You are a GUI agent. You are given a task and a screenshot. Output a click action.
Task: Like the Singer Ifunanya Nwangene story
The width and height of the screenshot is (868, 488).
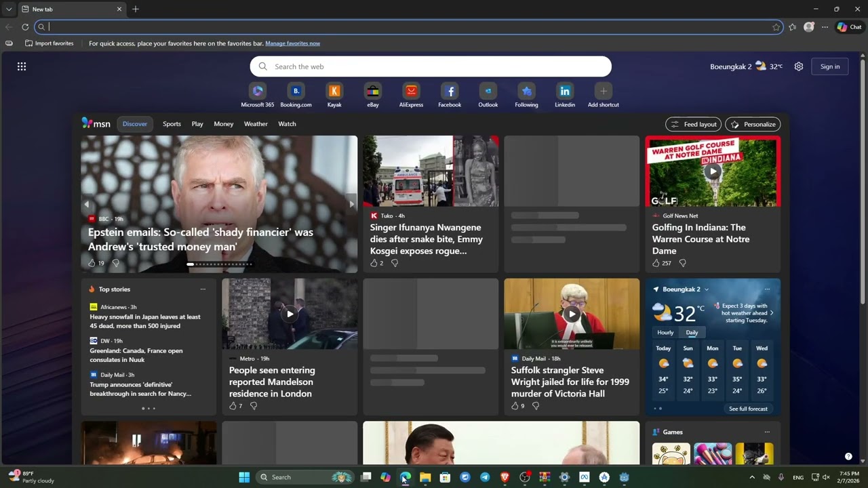[x=374, y=263]
